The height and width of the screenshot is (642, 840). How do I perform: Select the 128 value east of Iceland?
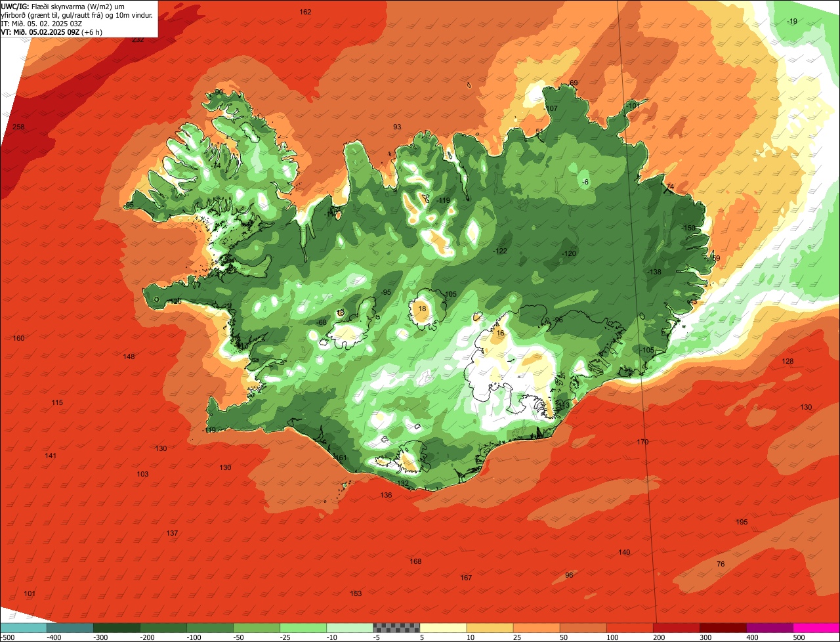pos(787,361)
